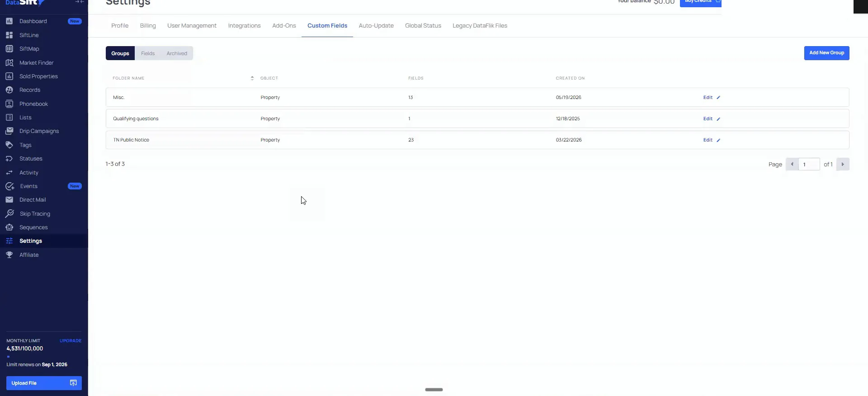868x396 pixels.
Task: Open Drip Campaigns envelope icon
Action: (9, 131)
